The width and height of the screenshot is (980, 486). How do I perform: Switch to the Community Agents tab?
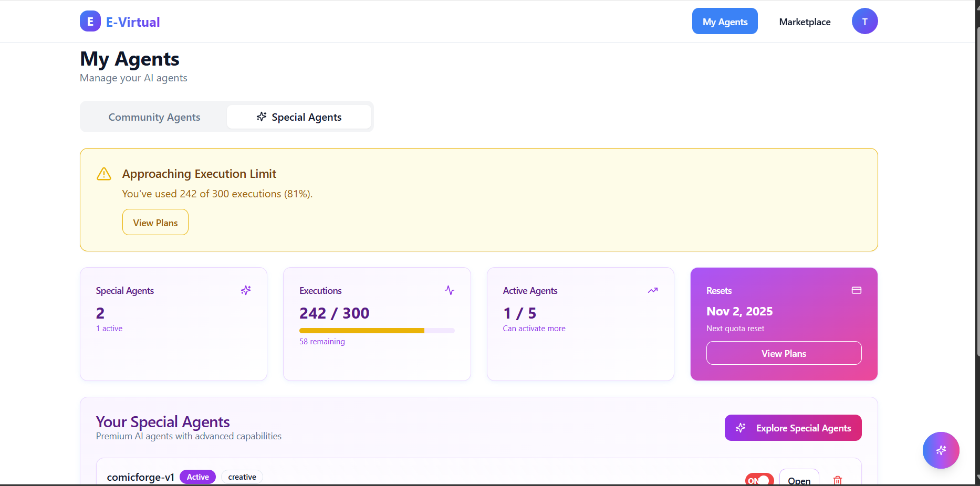(154, 117)
